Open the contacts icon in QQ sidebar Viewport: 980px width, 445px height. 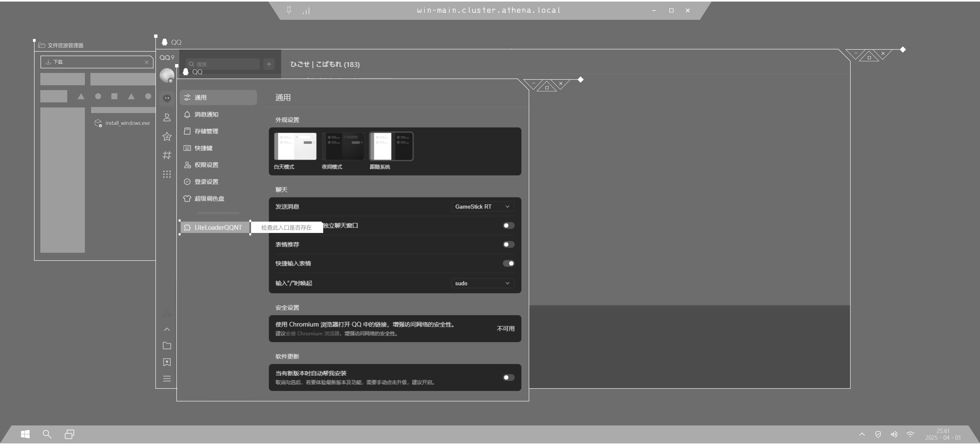click(167, 117)
